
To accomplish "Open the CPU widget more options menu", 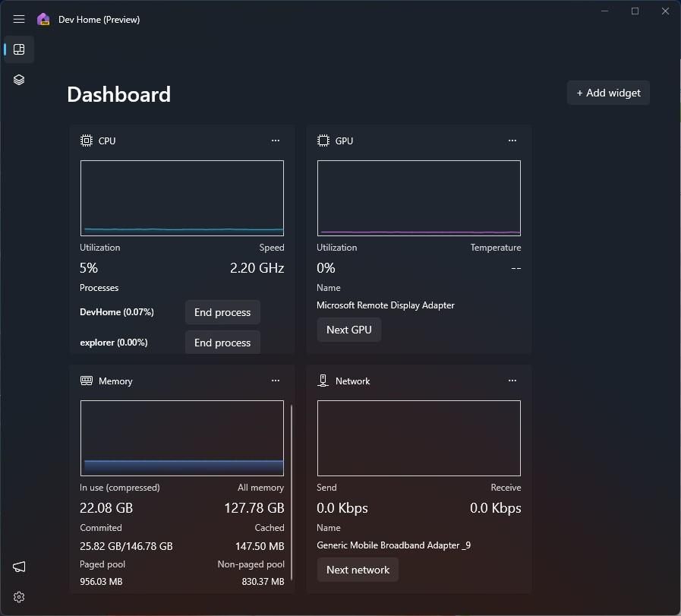I will 275,141.
